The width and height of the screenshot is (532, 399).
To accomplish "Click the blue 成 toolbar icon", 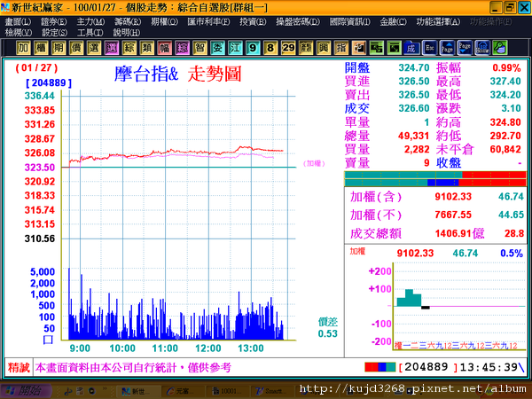I will [411, 48].
